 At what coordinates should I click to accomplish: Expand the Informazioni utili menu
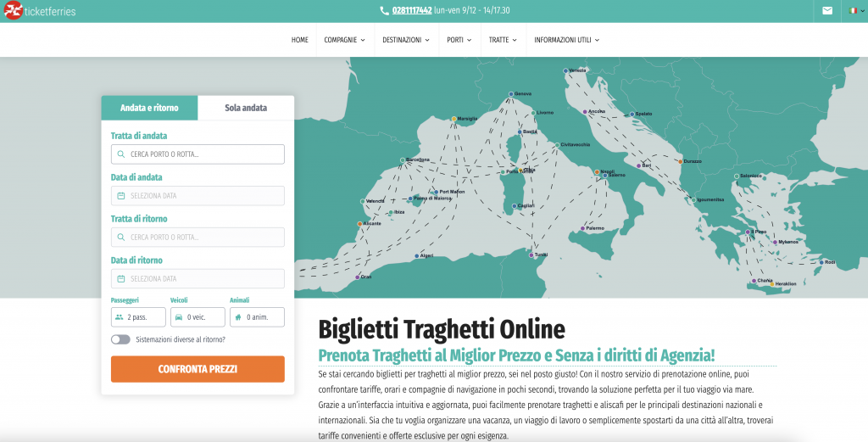pyautogui.click(x=566, y=40)
